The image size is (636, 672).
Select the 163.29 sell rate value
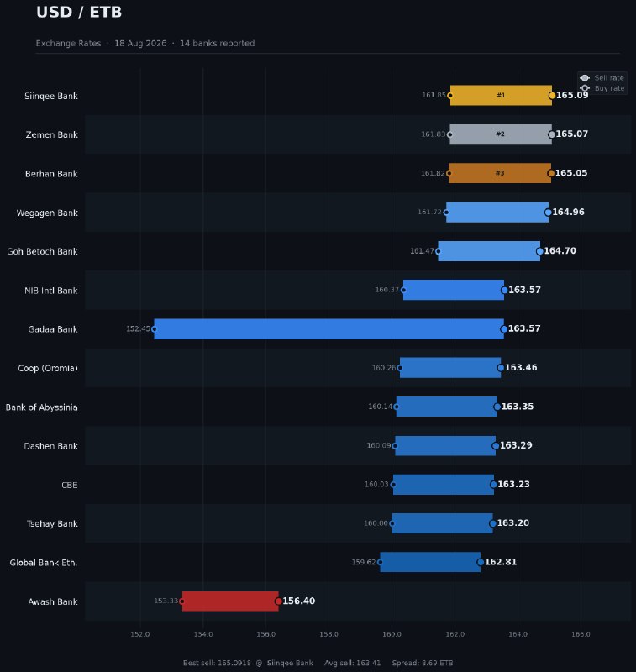pyautogui.click(x=516, y=445)
